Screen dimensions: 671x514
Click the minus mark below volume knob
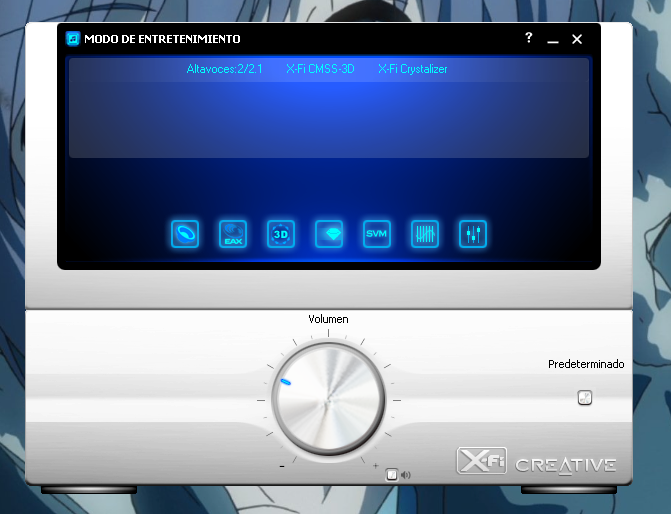click(x=282, y=466)
